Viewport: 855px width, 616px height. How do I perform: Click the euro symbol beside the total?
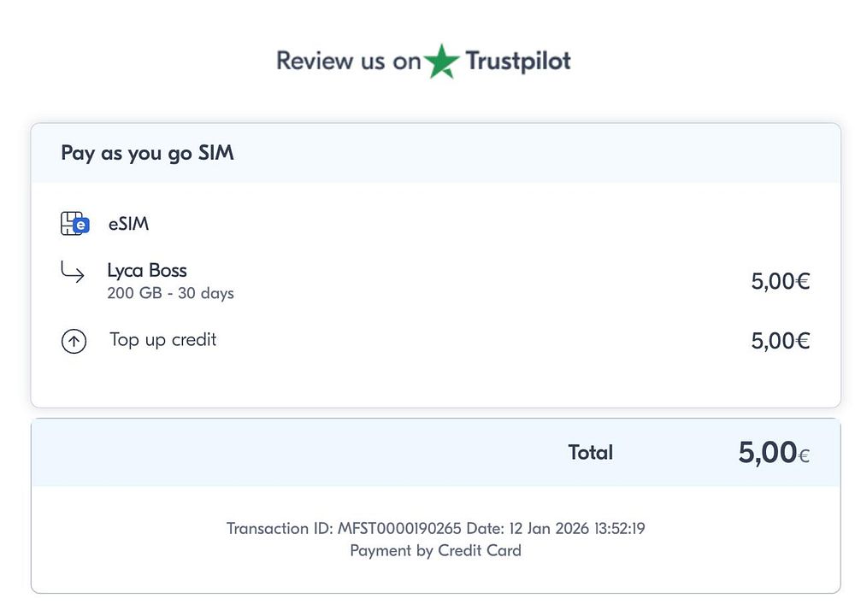(804, 456)
